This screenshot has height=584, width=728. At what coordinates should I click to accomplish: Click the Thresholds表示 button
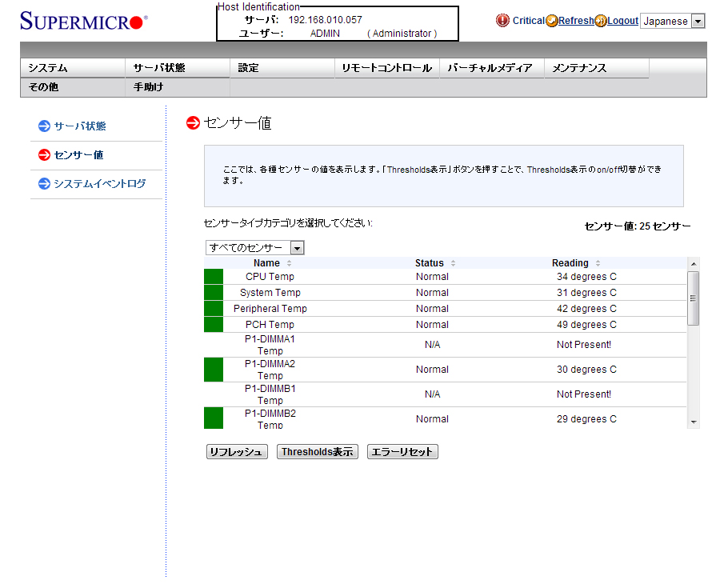tap(318, 452)
